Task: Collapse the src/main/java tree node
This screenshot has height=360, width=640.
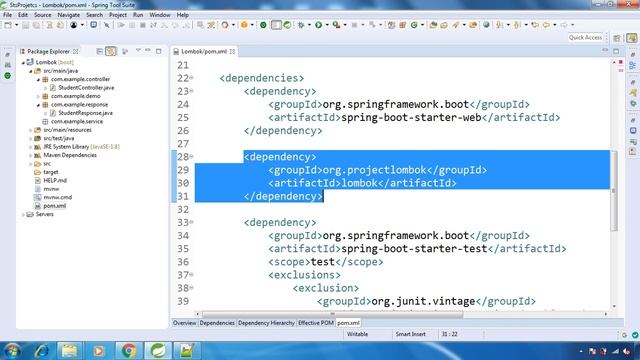Action: point(31,71)
